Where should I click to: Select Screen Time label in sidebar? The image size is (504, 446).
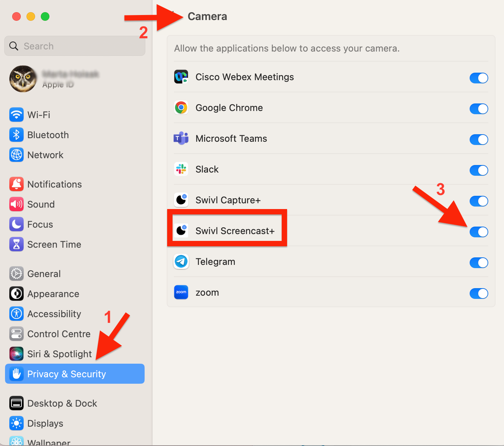[x=54, y=244]
